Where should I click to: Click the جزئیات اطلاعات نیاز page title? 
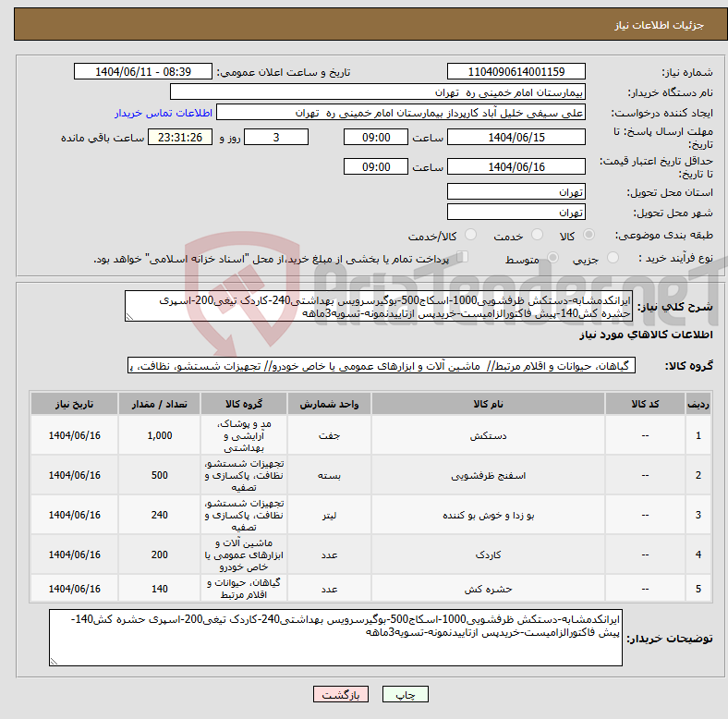click(x=659, y=25)
